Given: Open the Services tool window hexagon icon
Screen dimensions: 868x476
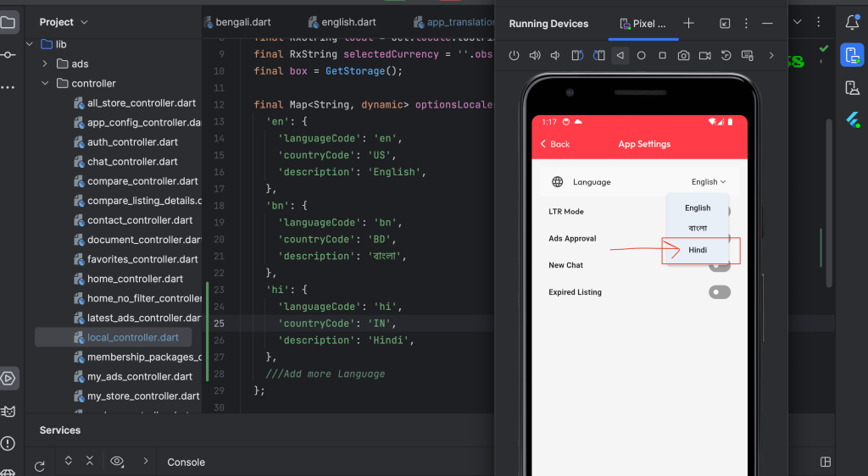Looking at the screenshot, I should (8, 379).
